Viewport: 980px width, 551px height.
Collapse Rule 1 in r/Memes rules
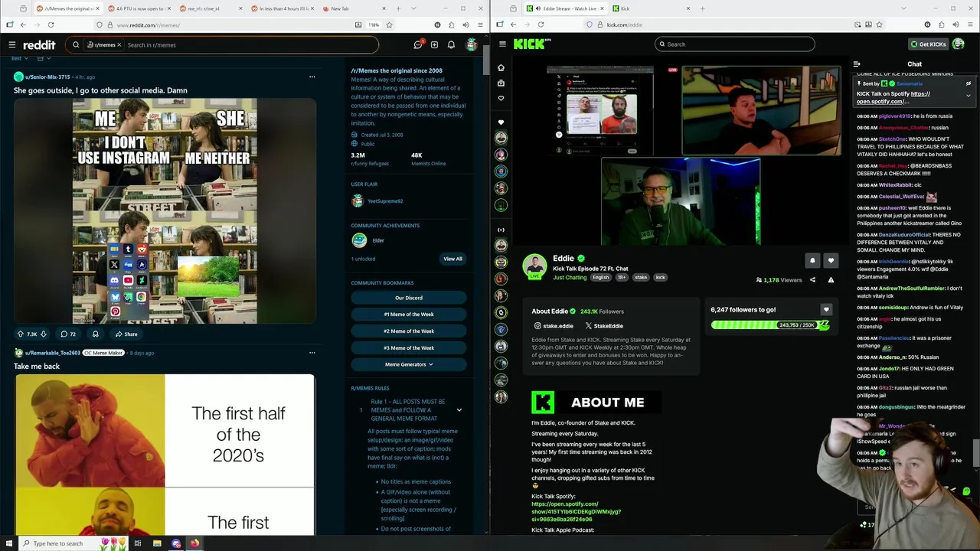(x=459, y=410)
